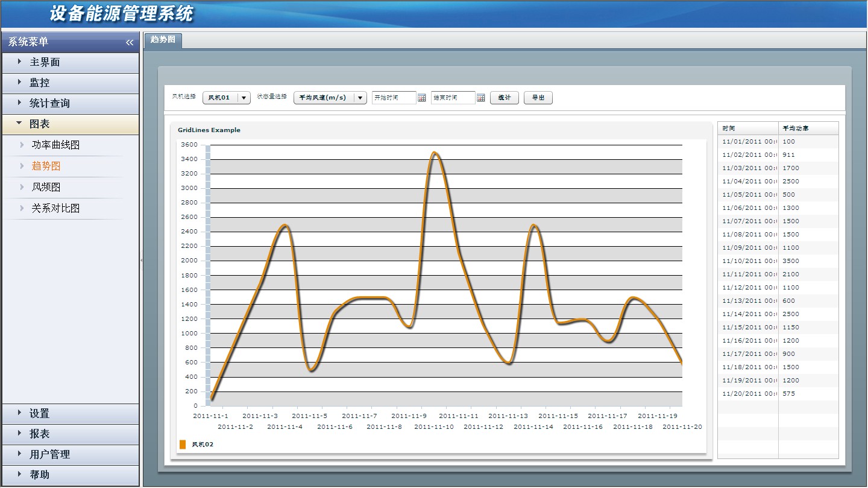
Task: Click the 风机02 orange legend marker
Action: coord(183,445)
